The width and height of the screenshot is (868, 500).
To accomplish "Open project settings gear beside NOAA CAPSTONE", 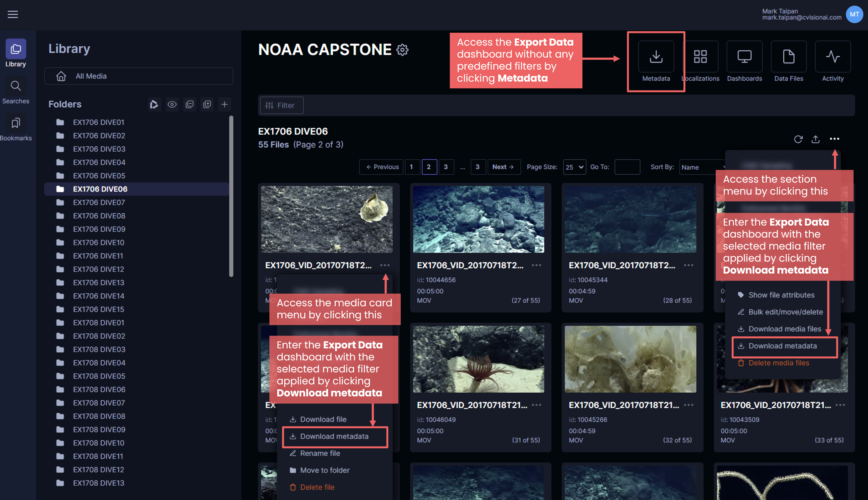I will tap(402, 50).
